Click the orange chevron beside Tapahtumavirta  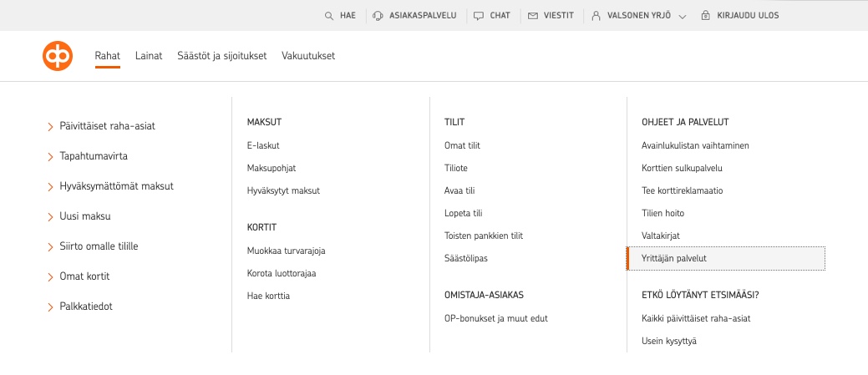(x=51, y=157)
